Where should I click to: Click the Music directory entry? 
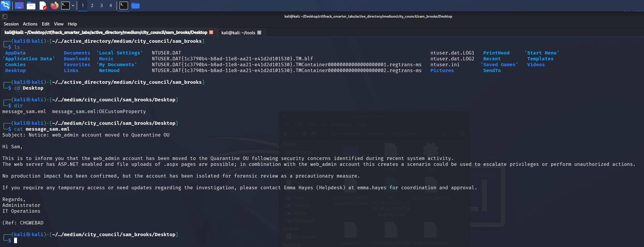click(106, 59)
